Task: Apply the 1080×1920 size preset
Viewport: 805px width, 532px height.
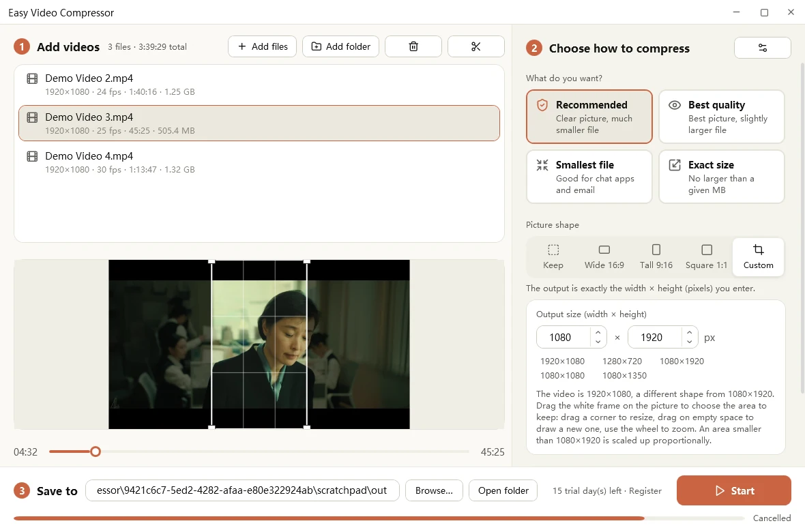Action: (682, 361)
